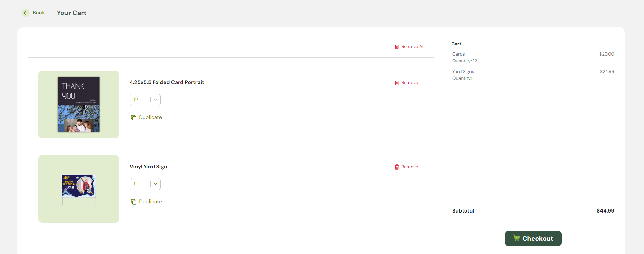Proceed to Checkout

533,239
